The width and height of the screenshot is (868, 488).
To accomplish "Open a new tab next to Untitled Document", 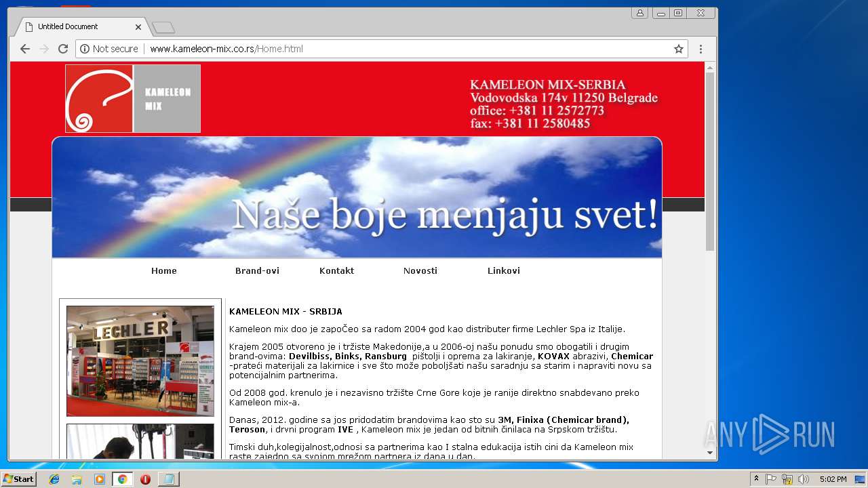I will pos(163,28).
